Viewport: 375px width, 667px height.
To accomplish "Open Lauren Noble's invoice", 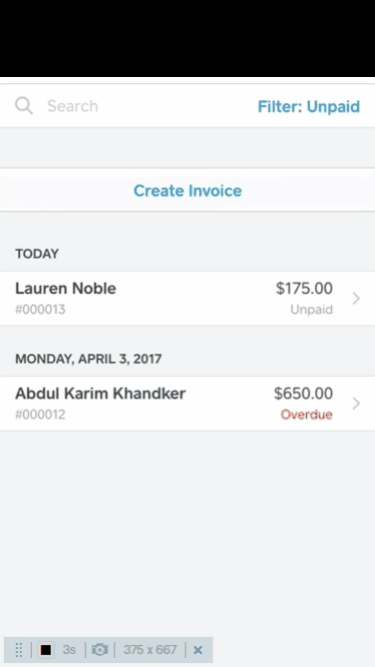I will click(x=188, y=298).
